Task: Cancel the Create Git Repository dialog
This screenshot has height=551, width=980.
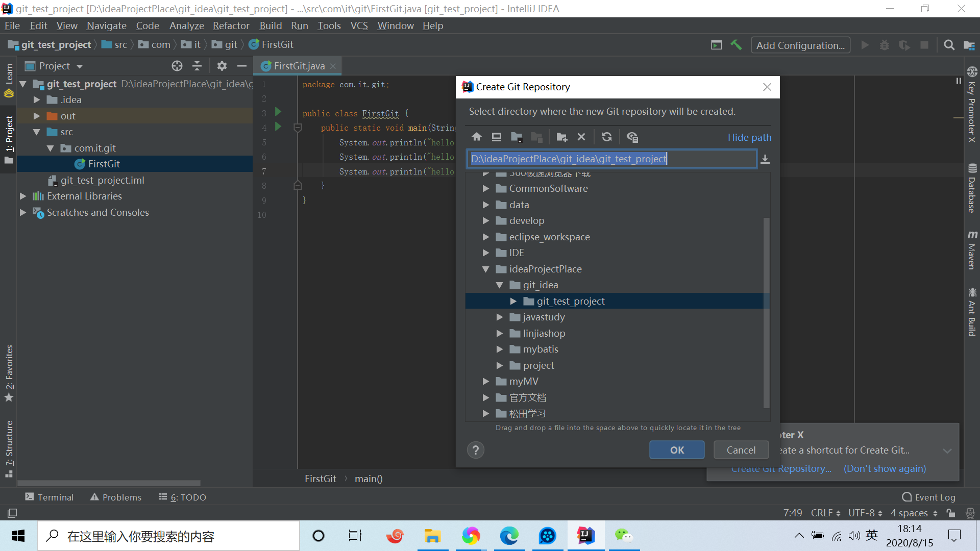Action: click(x=741, y=450)
